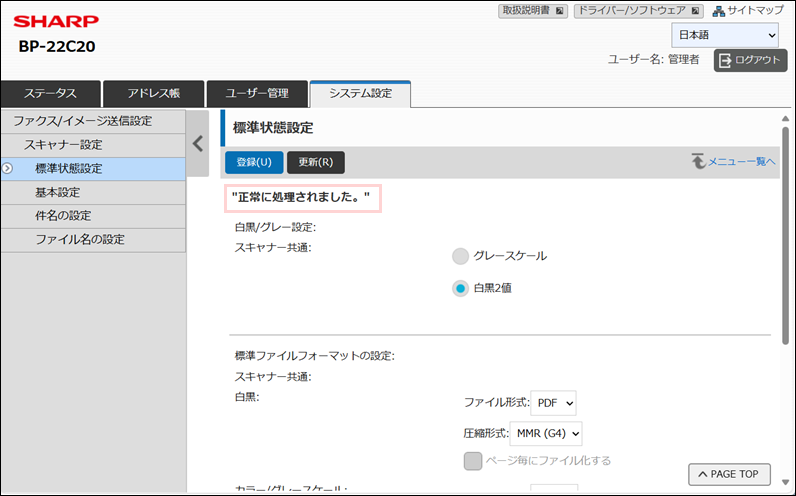Click the menu list arrow icon
The height and width of the screenshot is (496, 796).
coord(698,161)
